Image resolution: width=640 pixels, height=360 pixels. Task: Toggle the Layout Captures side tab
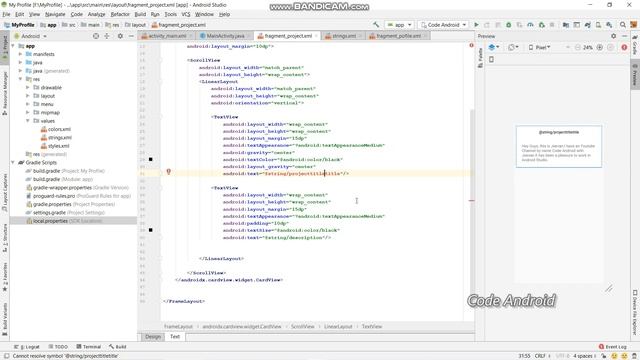(5, 192)
